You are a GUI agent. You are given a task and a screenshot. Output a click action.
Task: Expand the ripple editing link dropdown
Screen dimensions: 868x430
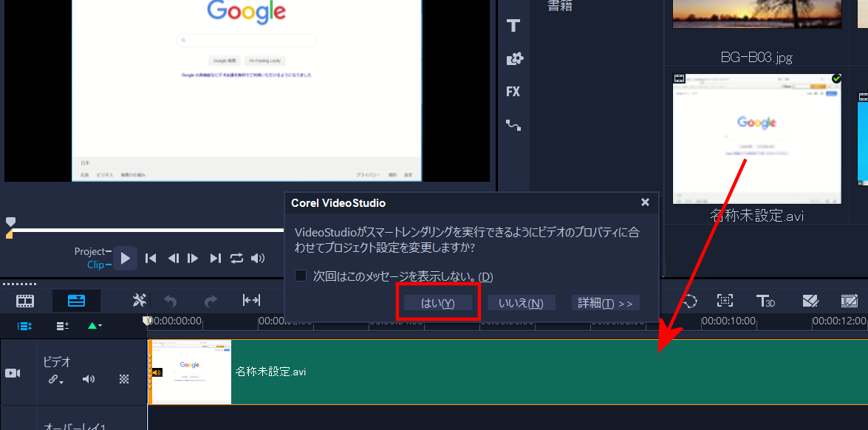(56, 380)
